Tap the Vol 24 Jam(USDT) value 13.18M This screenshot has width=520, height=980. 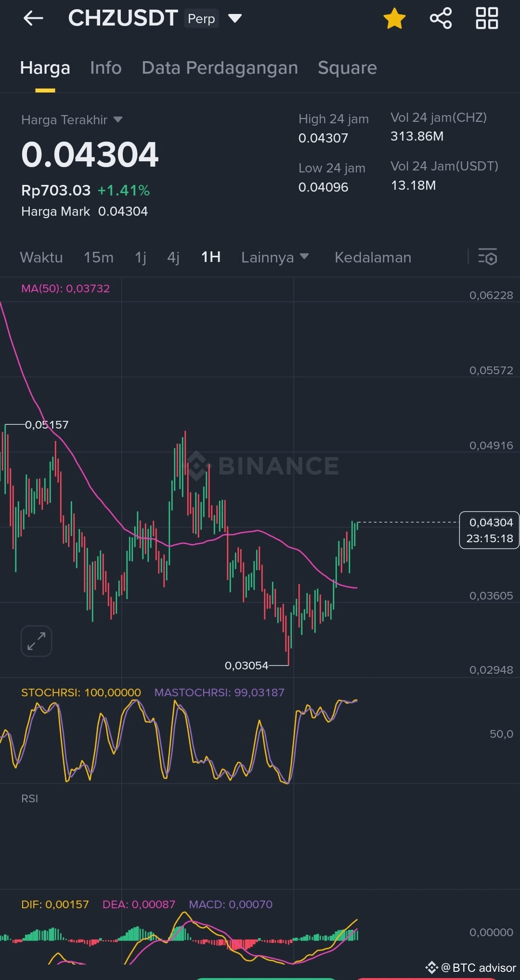click(x=413, y=185)
